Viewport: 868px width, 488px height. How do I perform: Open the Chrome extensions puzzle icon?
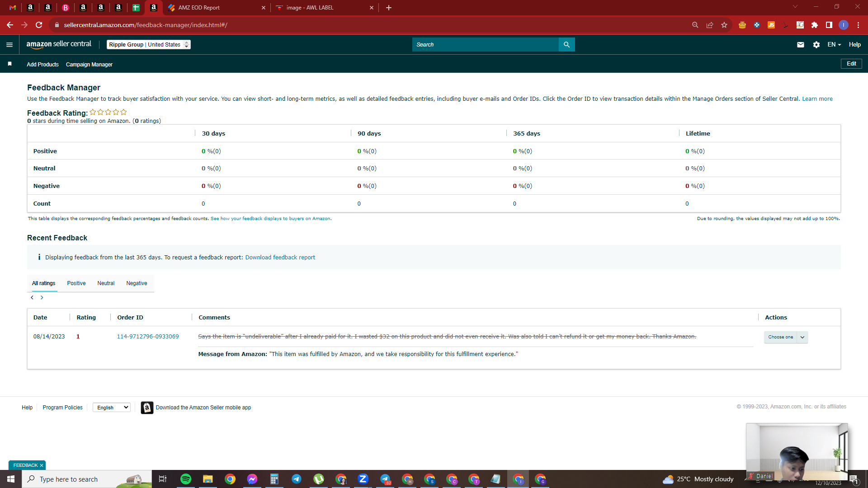click(815, 25)
